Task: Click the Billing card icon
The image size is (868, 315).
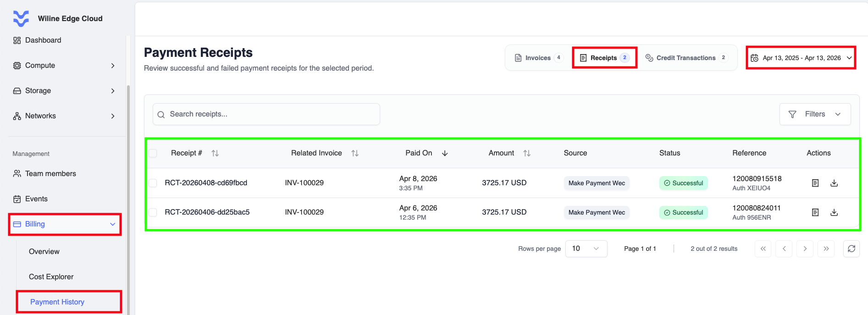Action: pos(17,224)
